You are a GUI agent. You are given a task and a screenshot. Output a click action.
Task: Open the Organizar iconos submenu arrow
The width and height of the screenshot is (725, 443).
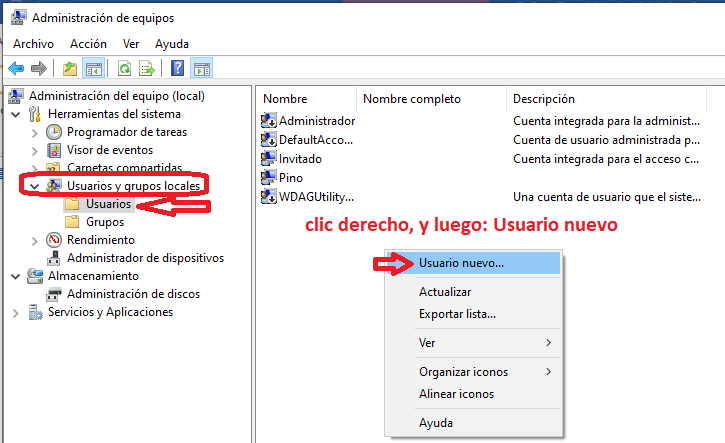point(548,372)
